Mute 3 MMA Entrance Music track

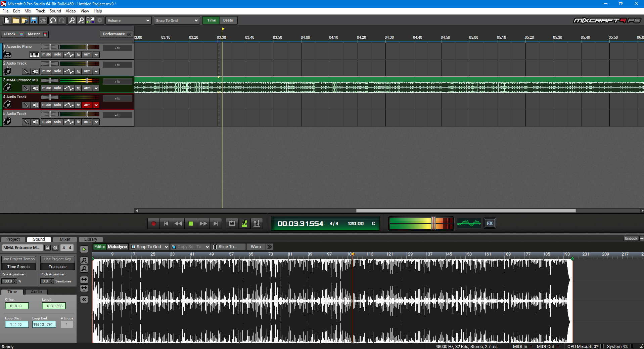click(46, 88)
